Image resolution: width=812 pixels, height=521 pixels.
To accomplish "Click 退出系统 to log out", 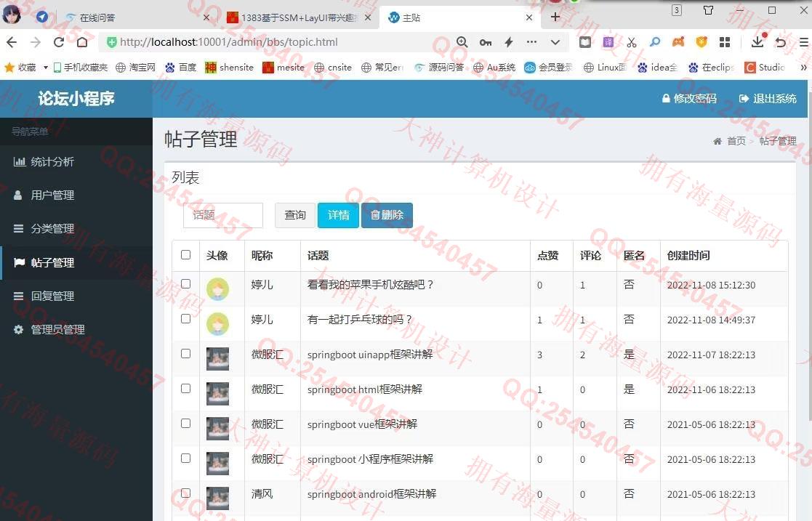I will click(768, 98).
